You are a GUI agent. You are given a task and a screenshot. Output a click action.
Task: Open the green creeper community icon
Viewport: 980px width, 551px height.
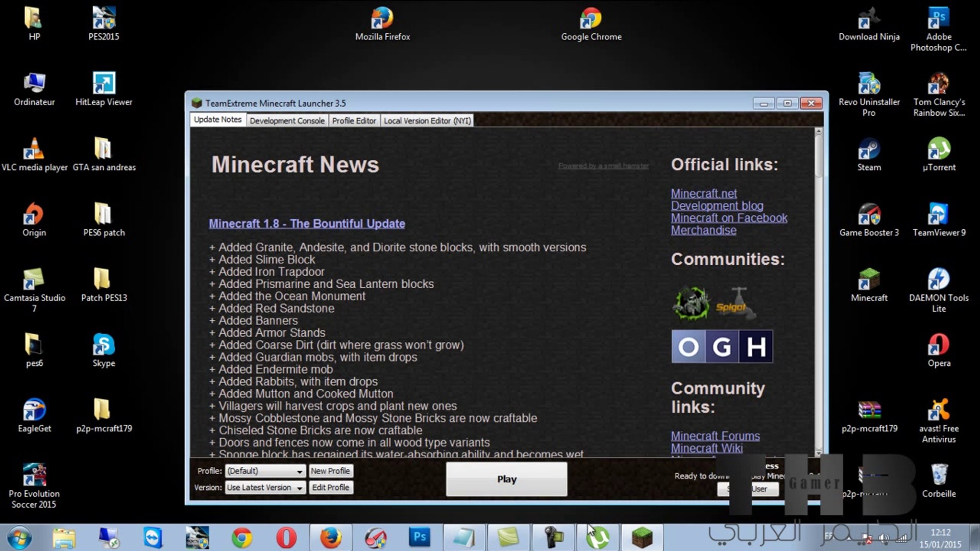point(691,303)
